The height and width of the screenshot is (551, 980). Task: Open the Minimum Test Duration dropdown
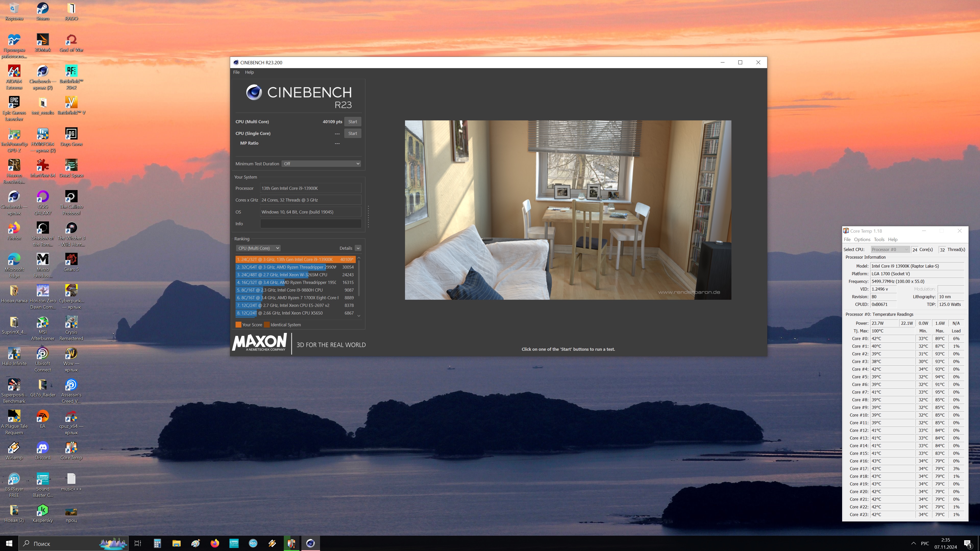click(321, 164)
